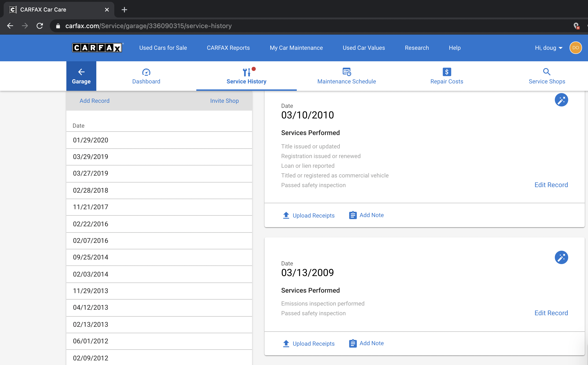Expand the Hi, doug account menu
Screen dimensions: 588x365
click(548, 48)
